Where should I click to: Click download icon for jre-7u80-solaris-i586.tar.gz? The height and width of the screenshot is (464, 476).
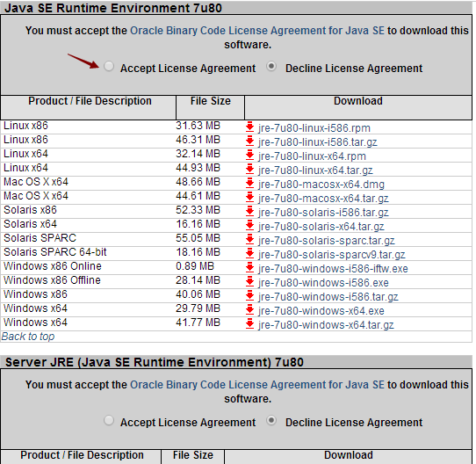pos(249,211)
